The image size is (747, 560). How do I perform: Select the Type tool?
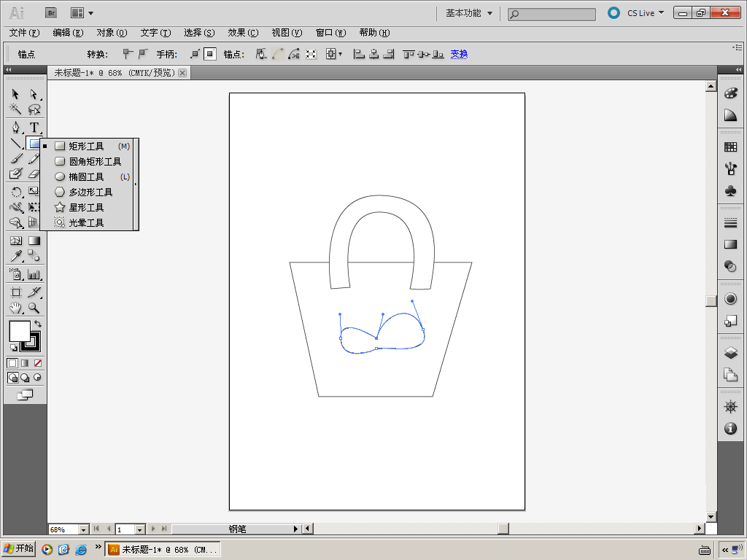[x=34, y=127]
